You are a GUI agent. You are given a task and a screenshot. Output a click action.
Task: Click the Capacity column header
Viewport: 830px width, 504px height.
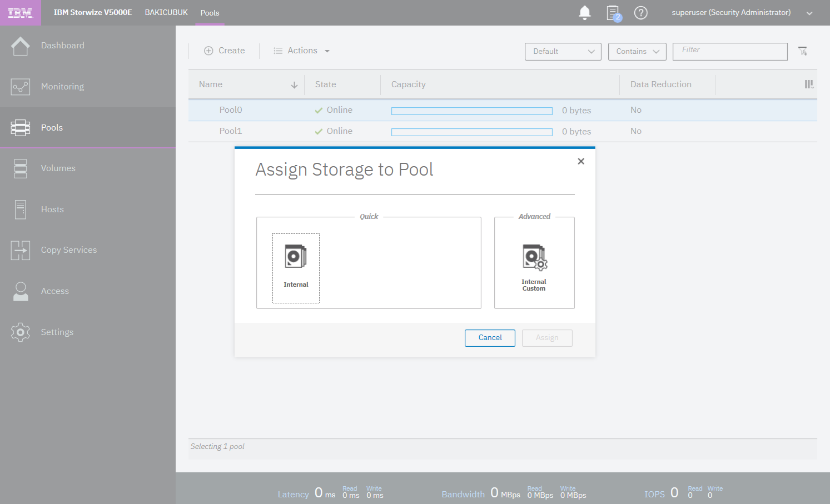tap(409, 84)
